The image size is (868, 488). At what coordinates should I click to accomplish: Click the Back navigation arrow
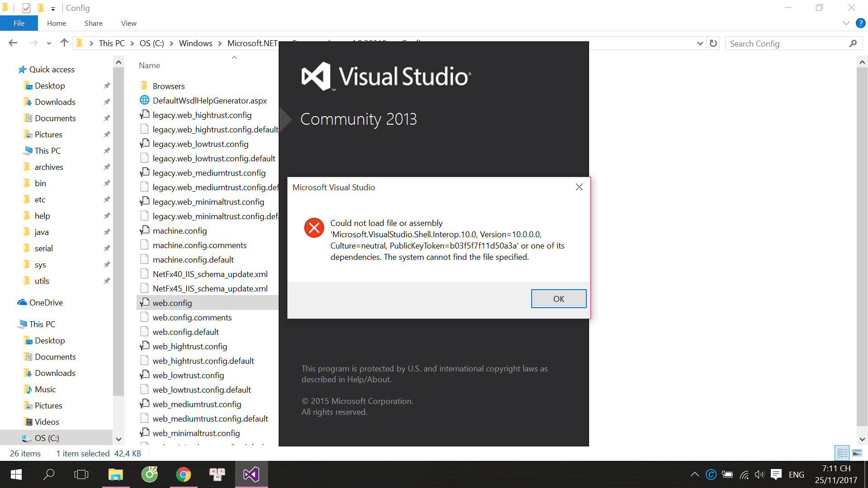(13, 43)
